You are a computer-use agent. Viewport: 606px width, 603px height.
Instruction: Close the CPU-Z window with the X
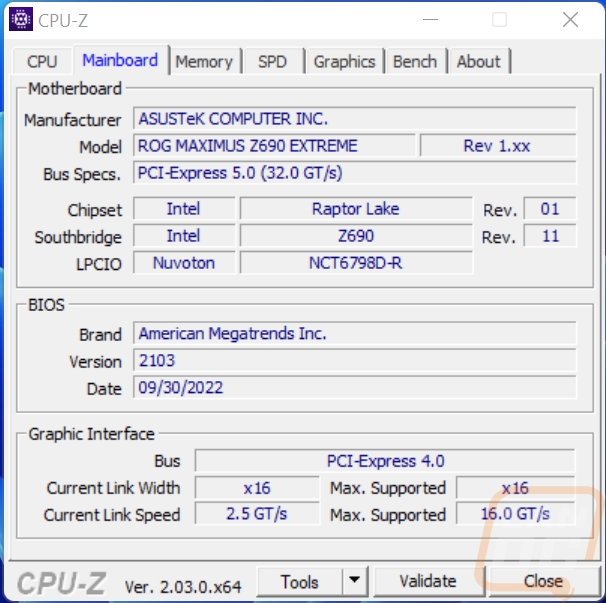[x=570, y=19]
